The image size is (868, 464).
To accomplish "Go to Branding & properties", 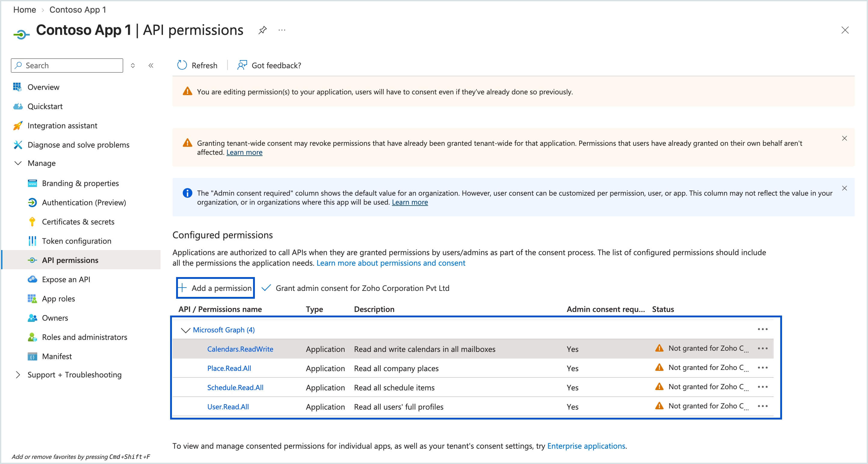I will pyautogui.click(x=81, y=183).
